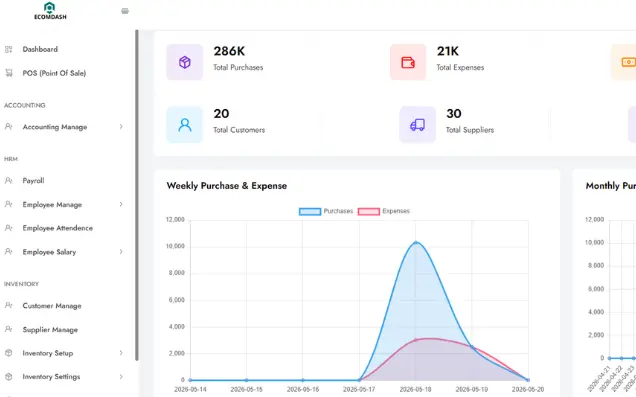
Task: Click the ACCOUNTING section header
Action: [25, 105]
